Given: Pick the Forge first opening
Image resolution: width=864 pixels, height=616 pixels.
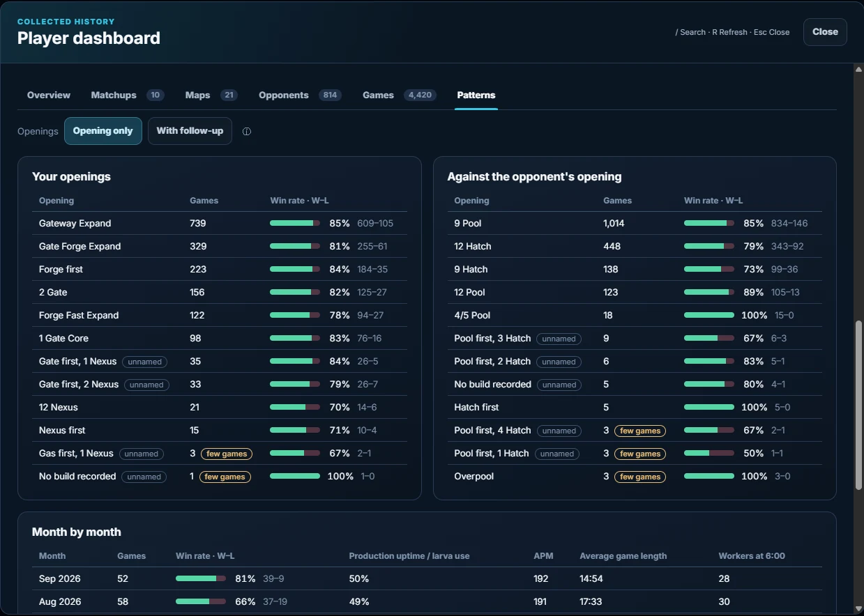Looking at the screenshot, I should coord(220,270).
